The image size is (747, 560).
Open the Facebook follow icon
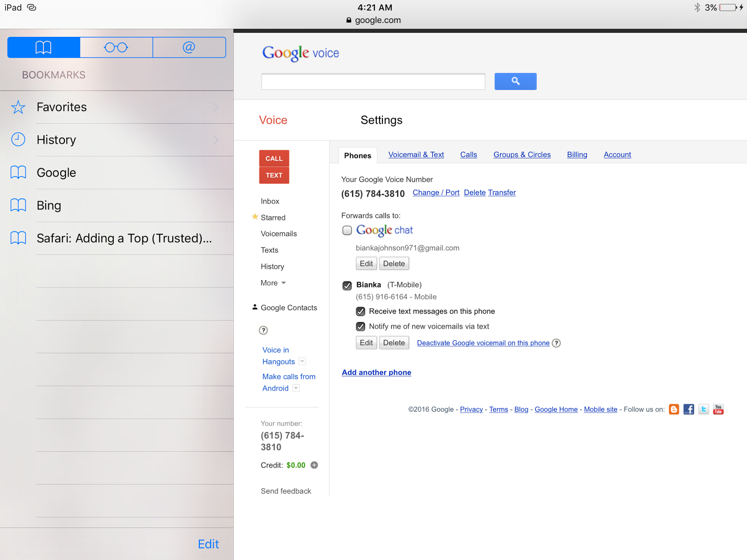(x=689, y=409)
